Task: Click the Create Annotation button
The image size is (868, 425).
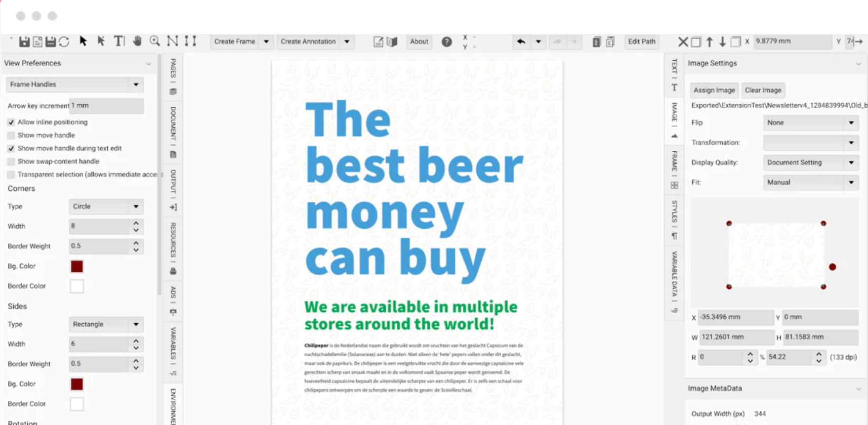Action: [308, 41]
